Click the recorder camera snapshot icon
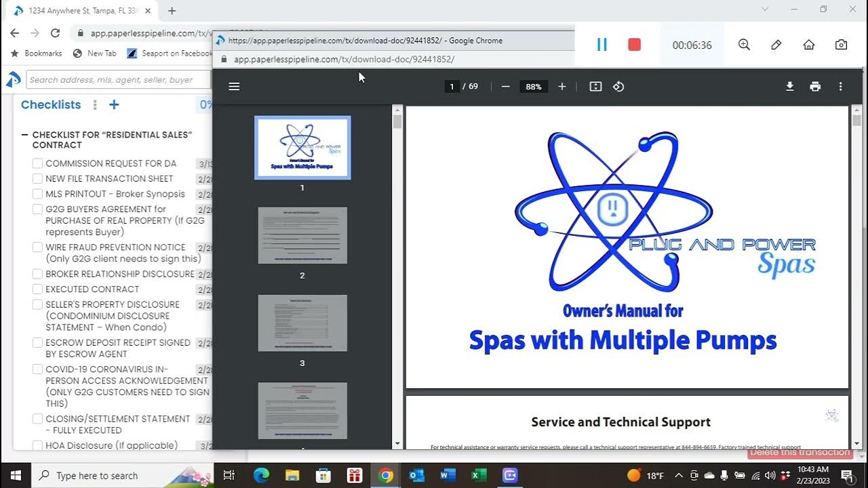 pyautogui.click(x=842, y=45)
